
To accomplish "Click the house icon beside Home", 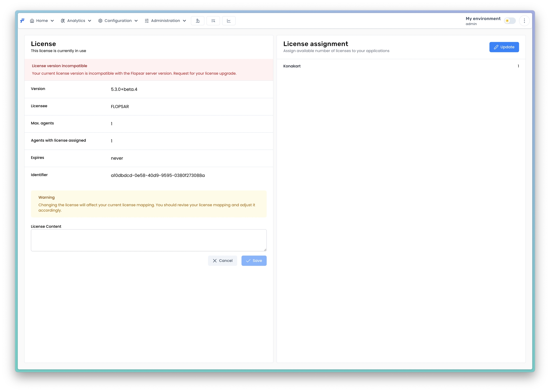I will click(x=32, y=21).
